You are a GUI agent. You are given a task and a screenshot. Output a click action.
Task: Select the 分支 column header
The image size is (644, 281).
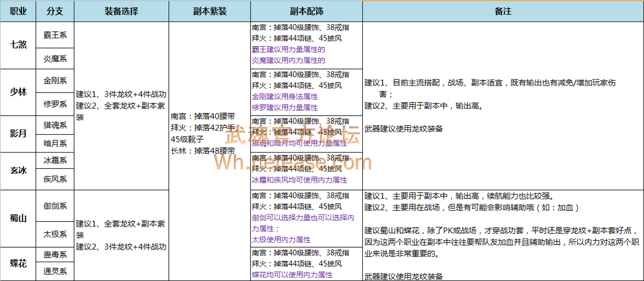pos(55,11)
